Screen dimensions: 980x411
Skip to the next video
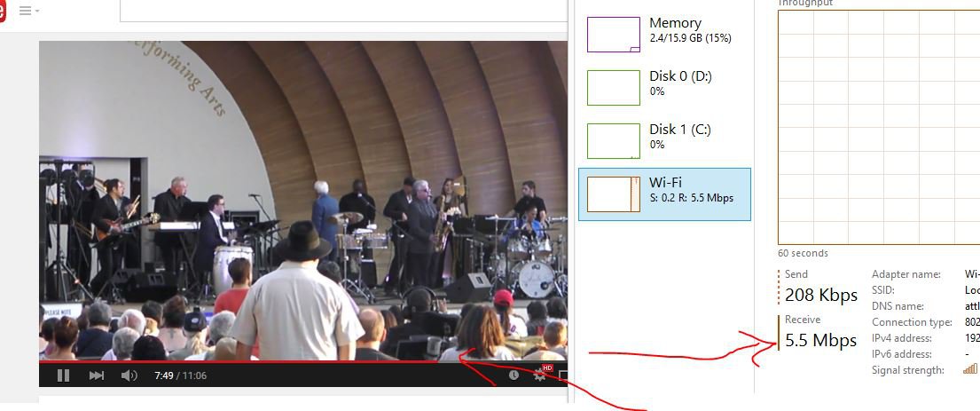pyautogui.click(x=97, y=375)
